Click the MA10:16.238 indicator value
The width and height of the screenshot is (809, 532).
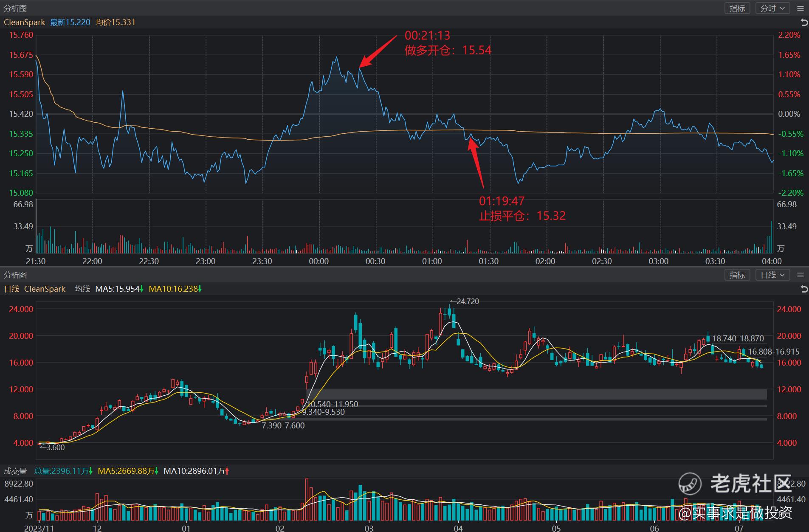[x=175, y=289]
